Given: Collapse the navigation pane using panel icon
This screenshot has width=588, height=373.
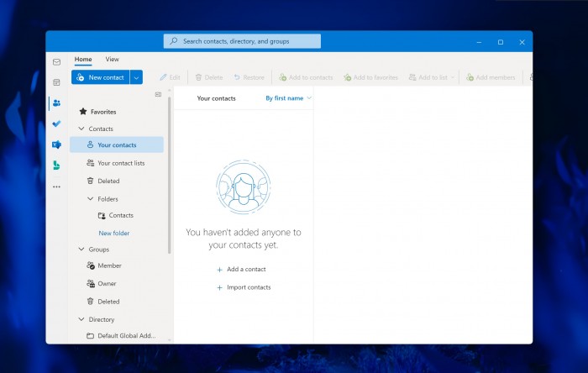Looking at the screenshot, I should click(x=158, y=95).
